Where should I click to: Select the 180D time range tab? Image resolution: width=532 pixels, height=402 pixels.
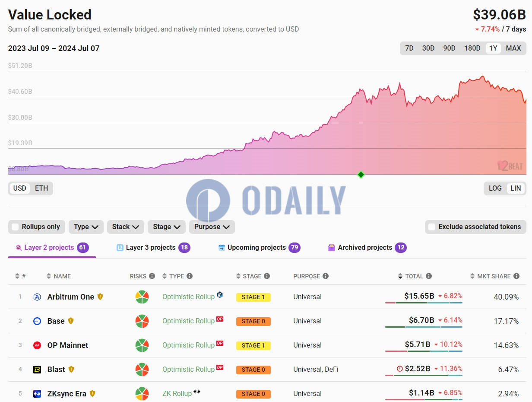click(x=472, y=48)
